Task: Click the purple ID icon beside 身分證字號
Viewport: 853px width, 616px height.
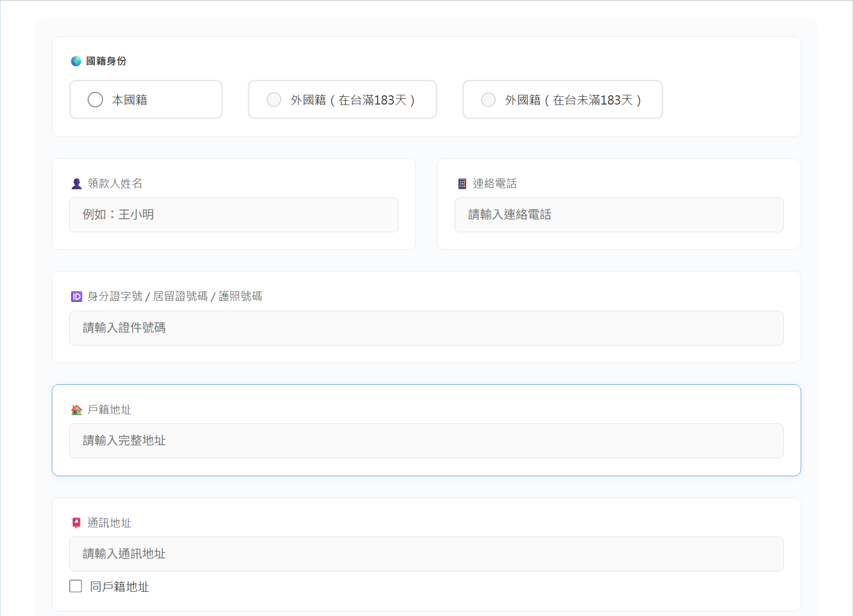Action: pos(76,297)
